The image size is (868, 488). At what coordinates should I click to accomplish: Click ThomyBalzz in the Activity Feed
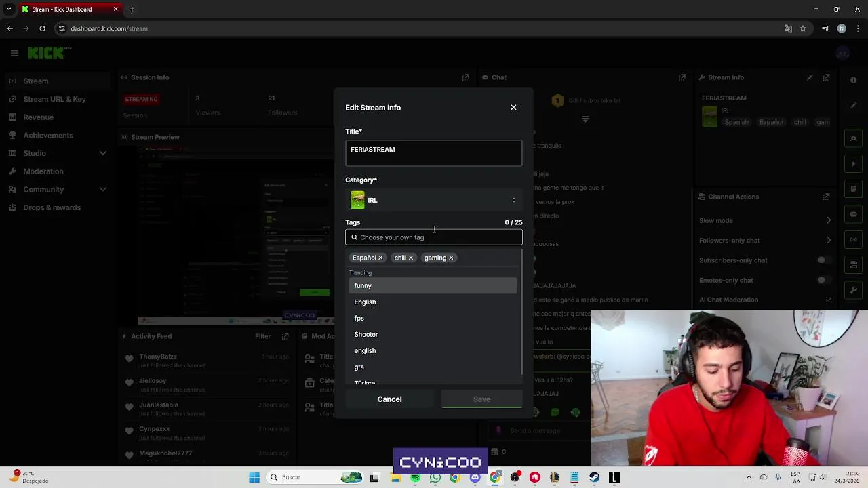158,357
